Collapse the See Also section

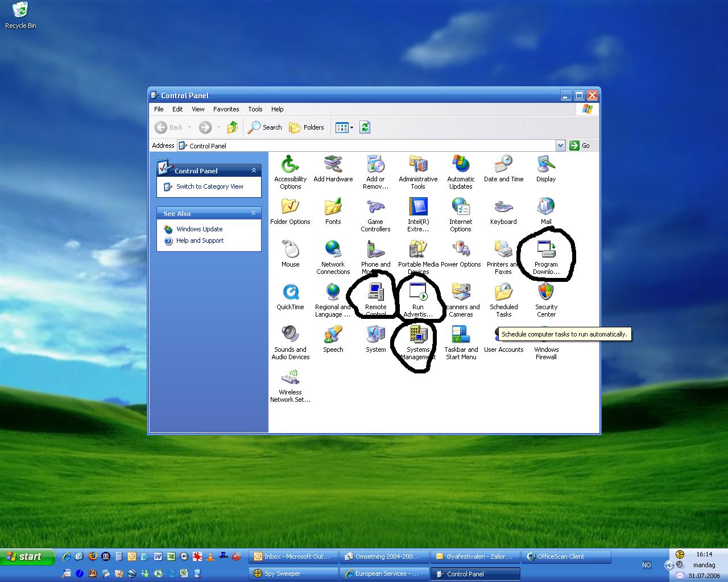point(254,213)
